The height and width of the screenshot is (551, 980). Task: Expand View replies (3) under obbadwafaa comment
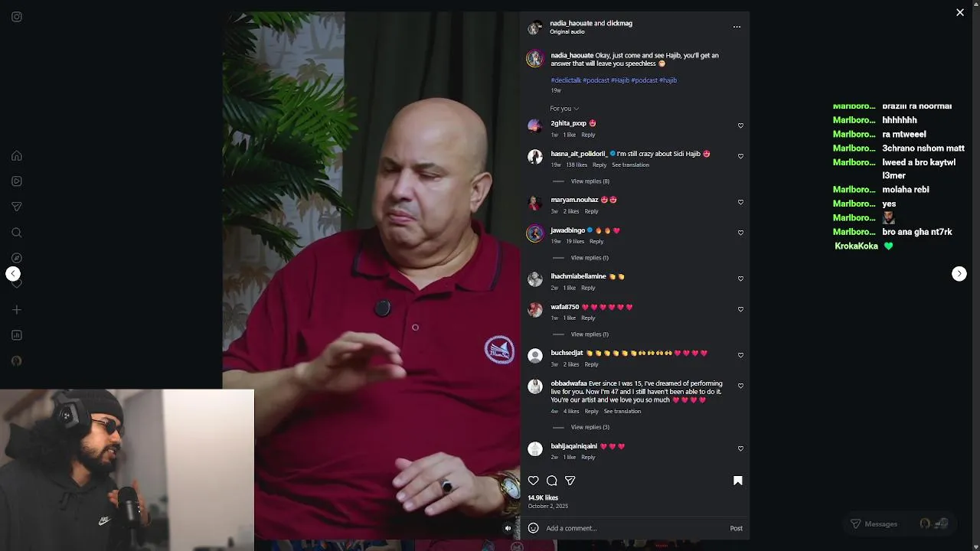pyautogui.click(x=590, y=427)
